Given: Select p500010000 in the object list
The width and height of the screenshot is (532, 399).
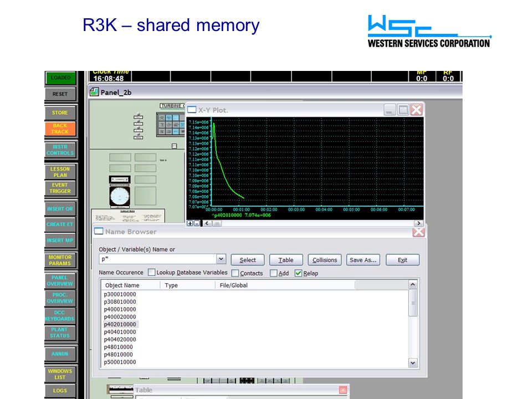Looking at the screenshot, I should coord(120,362).
